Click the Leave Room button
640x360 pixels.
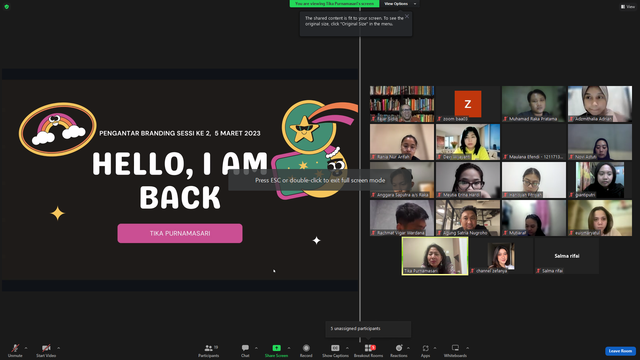[620, 351]
